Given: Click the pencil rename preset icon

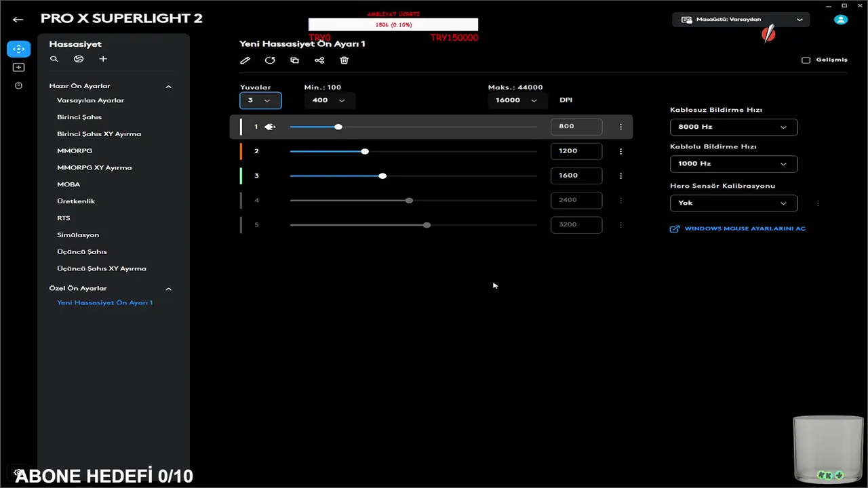Looking at the screenshot, I should point(245,60).
